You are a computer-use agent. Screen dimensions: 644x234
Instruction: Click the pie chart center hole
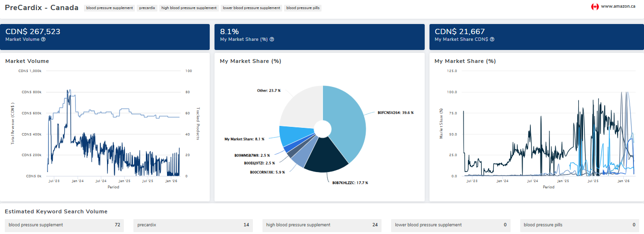[323, 129]
